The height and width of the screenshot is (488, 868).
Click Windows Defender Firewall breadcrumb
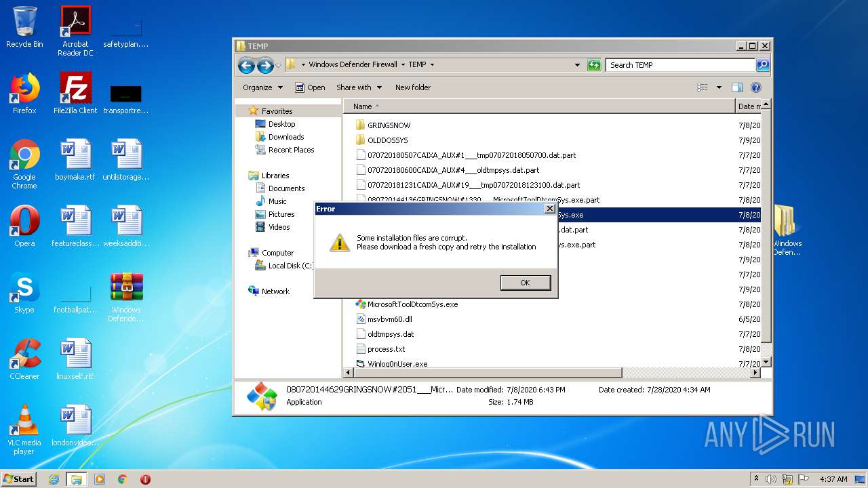(353, 65)
